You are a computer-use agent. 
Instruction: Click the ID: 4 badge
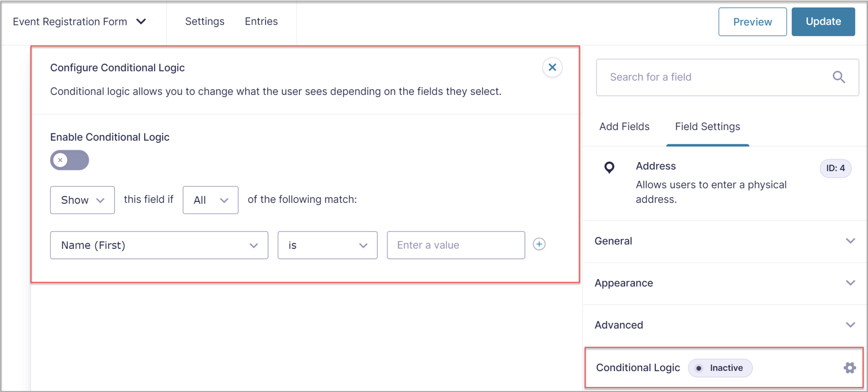click(x=835, y=168)
